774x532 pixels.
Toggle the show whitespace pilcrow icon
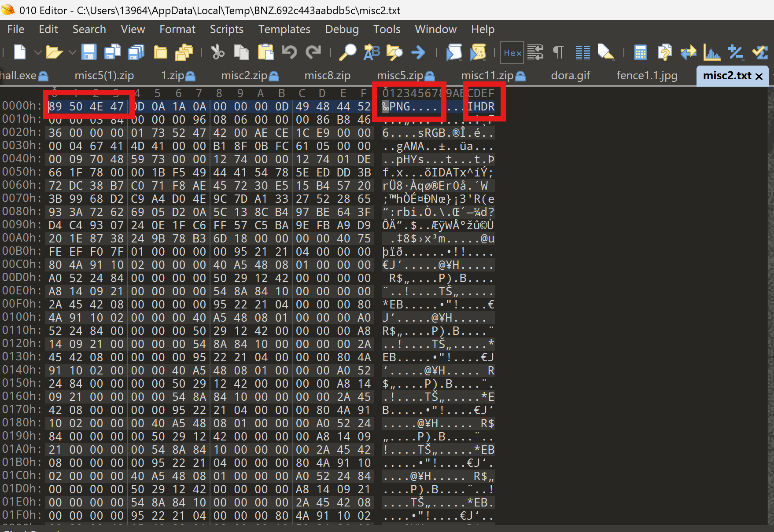[x=558, y=52]
